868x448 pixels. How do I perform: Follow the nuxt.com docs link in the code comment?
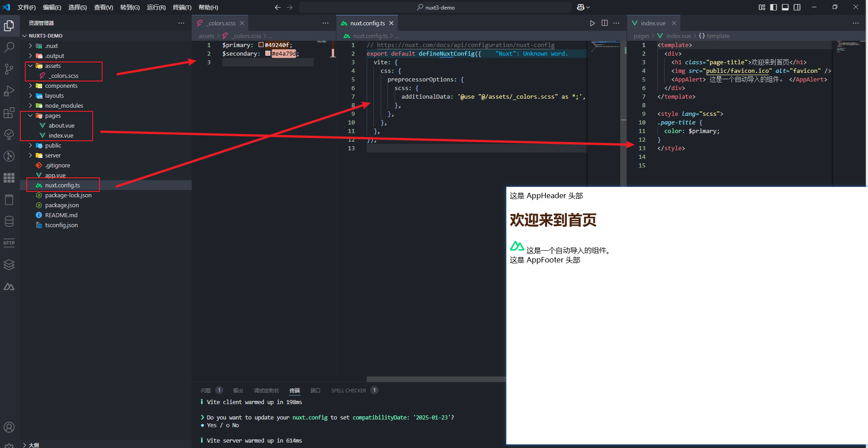point(466,45)
